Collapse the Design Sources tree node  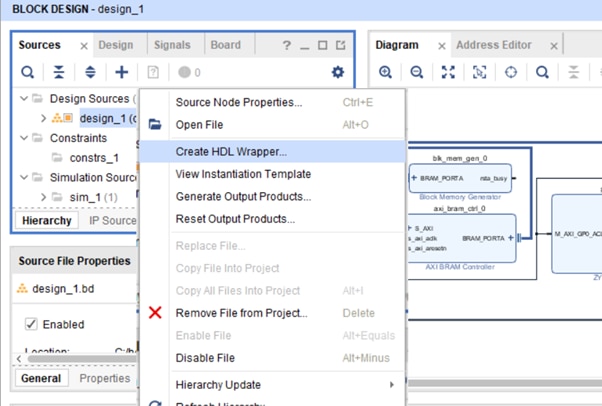24,99
